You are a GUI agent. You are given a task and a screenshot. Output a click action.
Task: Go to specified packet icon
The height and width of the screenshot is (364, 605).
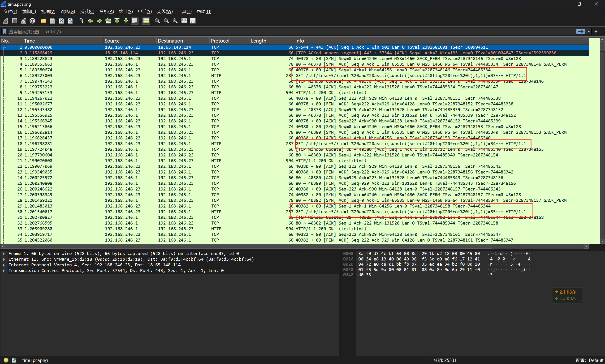108,21
